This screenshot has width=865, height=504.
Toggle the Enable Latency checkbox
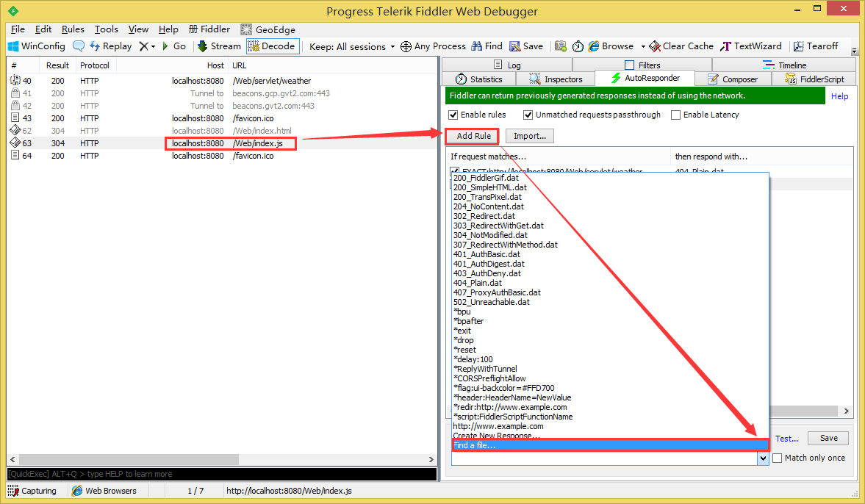point(675,115)
